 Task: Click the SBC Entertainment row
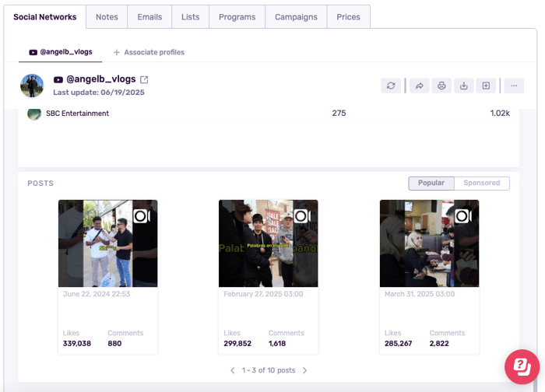coord(76,114)
